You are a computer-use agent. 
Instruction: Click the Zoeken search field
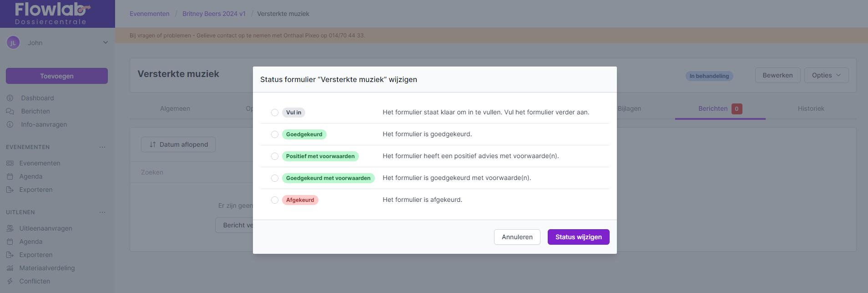pos(191,172)
